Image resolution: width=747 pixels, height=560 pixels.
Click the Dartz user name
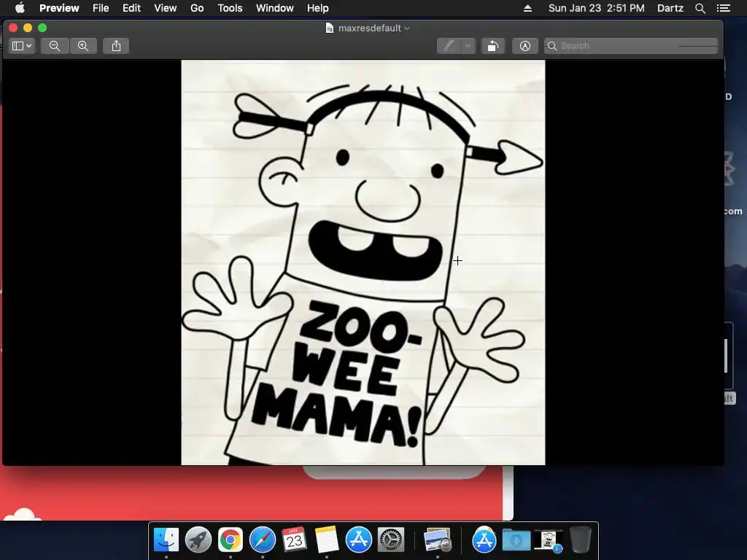click(670, 8)
